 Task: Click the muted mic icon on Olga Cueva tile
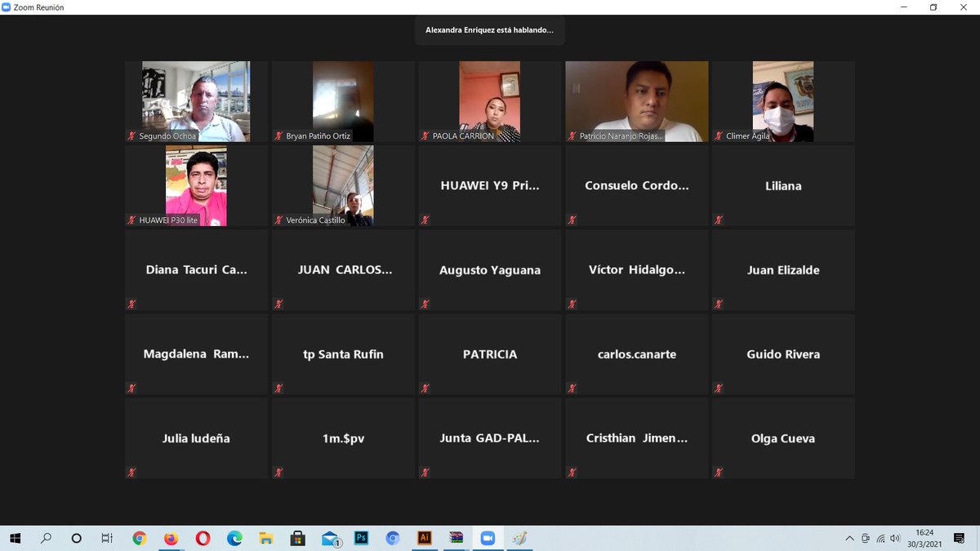coord(719,472)
